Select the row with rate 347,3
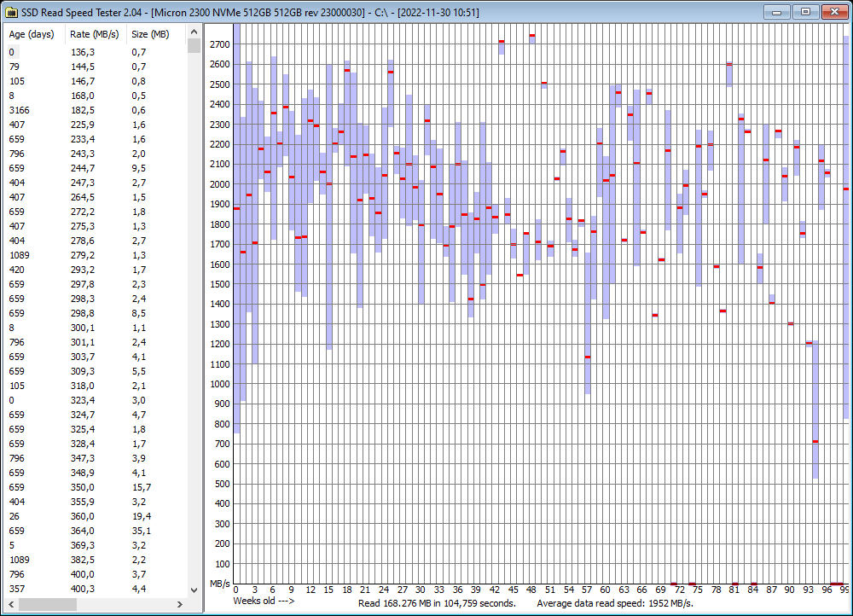 pos(96,458)
